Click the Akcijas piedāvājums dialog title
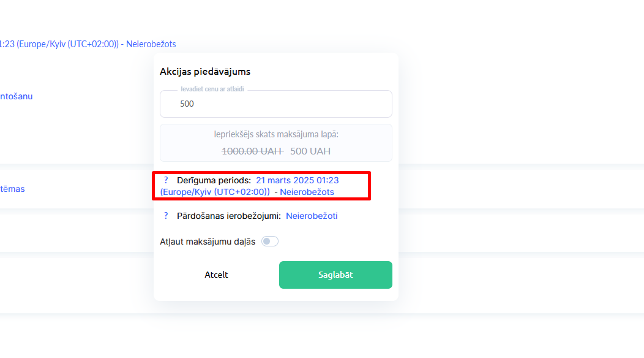 (x=205, y=72)
